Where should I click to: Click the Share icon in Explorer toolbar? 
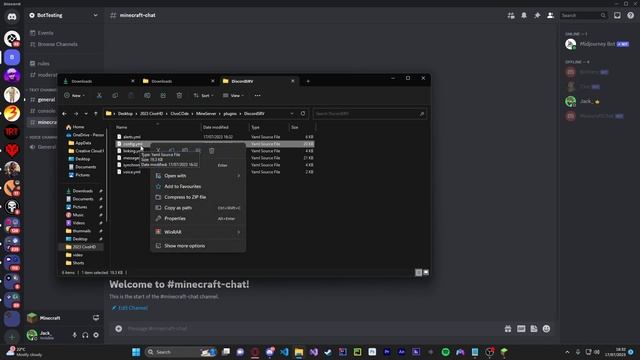click(x=163, y=96)
